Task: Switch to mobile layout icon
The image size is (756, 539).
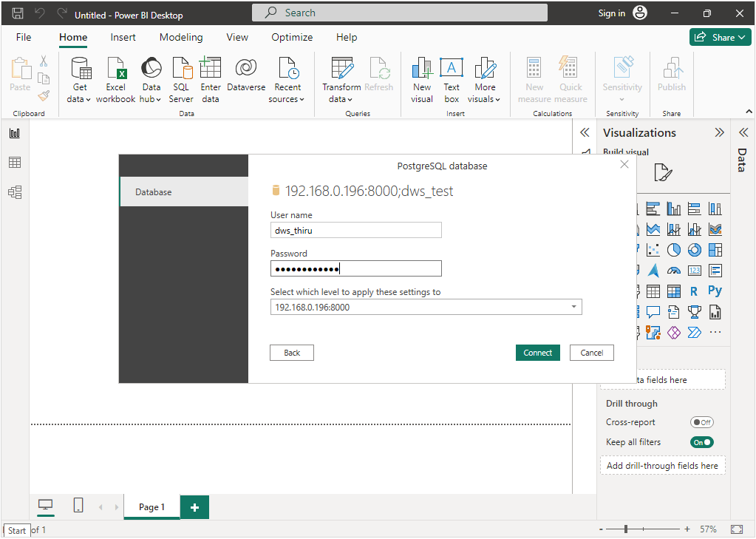Action: click(x=78, y=506)
